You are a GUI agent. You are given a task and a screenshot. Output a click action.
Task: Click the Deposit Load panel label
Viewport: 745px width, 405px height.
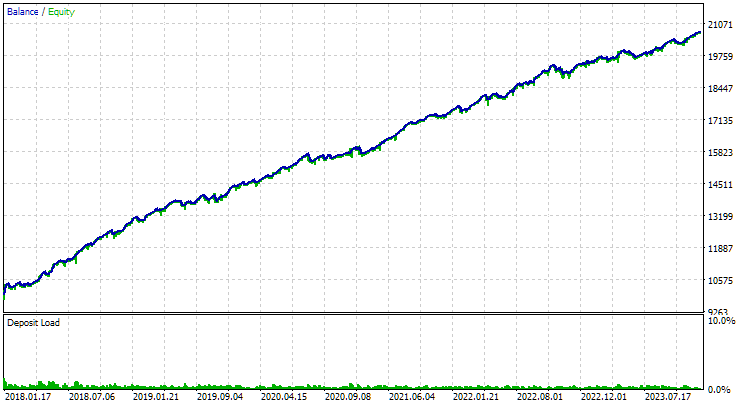coord(33,323)
